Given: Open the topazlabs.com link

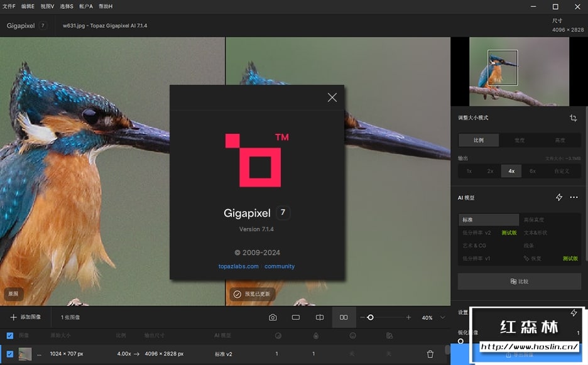Looking at the screenshot, I should coord(239,266).
